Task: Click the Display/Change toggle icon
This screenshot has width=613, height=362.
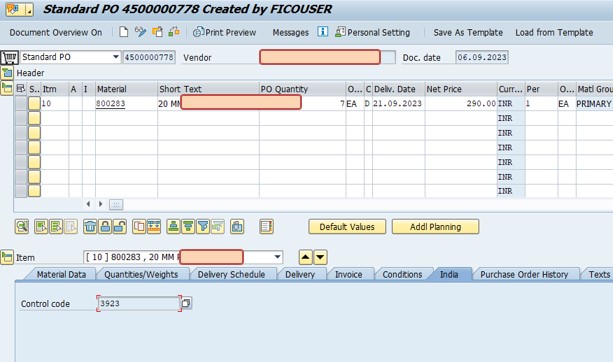Action: (x=140, y=32)
